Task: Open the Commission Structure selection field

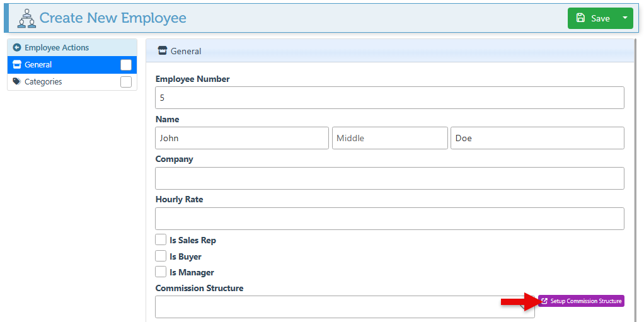Action: (344, 307)
